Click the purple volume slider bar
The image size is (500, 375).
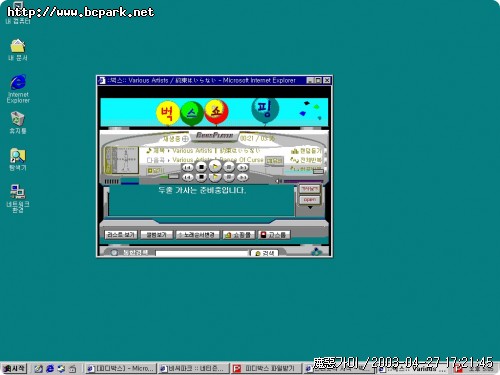[x=303, y=181]
